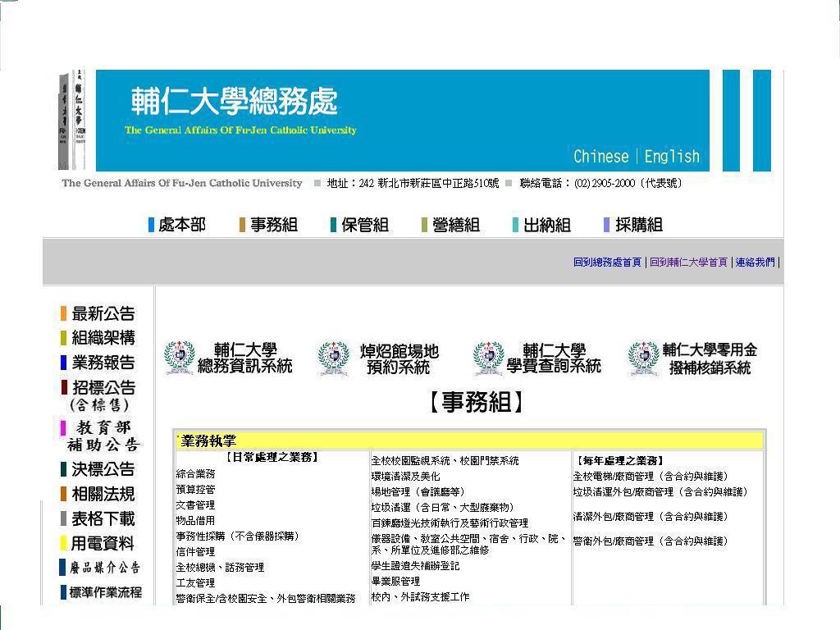Image resolution: width=840 pixels, height=630 pixels.
Task: Open 廢品媒介公告 in the sidebar
Action: coord(100,568)
